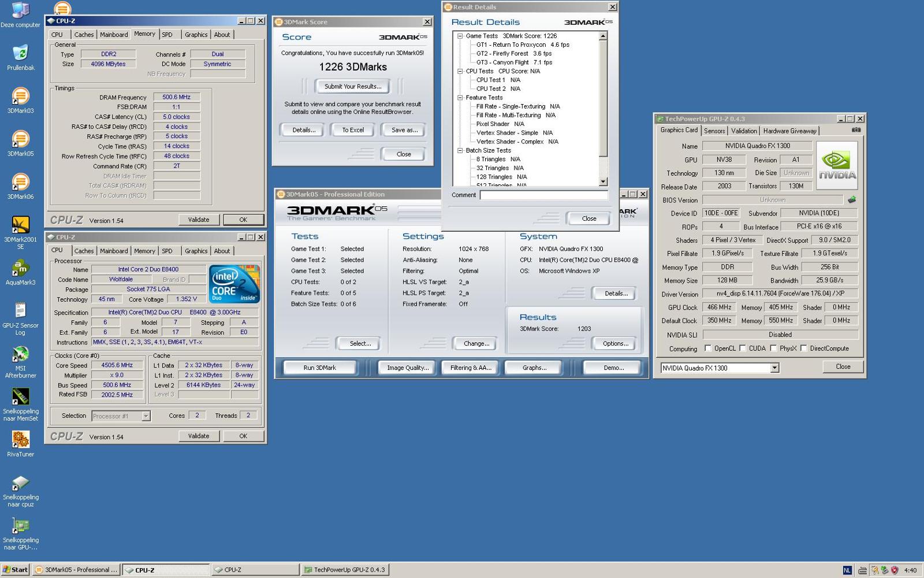Open Graphics tab in lower CPU-Z
Viewport: 924px width, 578px height.
point(196,251)
